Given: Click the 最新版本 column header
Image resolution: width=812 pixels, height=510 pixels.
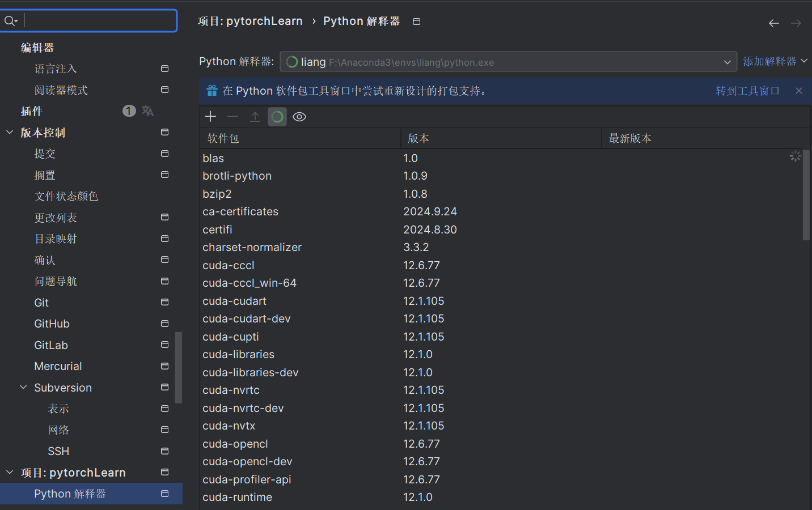Looking at the screenshot, I should [706, 138].
